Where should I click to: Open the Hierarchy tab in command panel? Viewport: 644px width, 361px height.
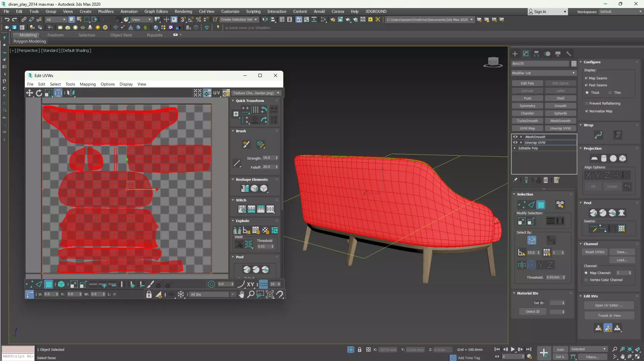(x=536, y=54)
